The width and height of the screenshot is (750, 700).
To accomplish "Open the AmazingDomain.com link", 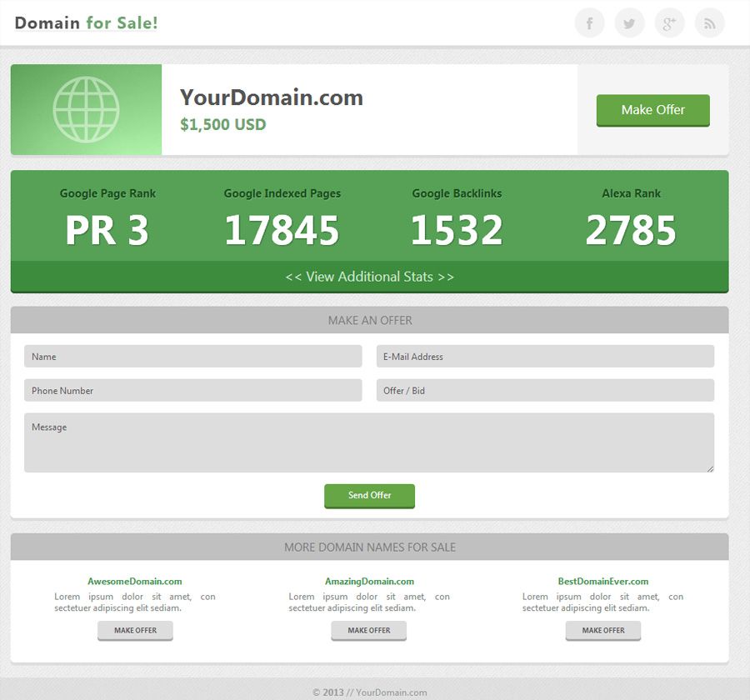I will 369,582.
